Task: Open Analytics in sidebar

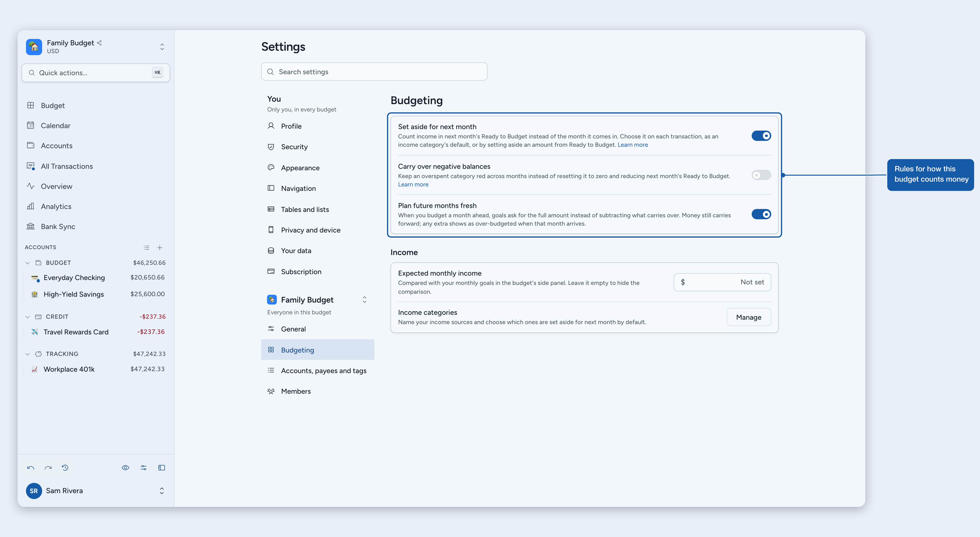Action: (x=96, y=207)
